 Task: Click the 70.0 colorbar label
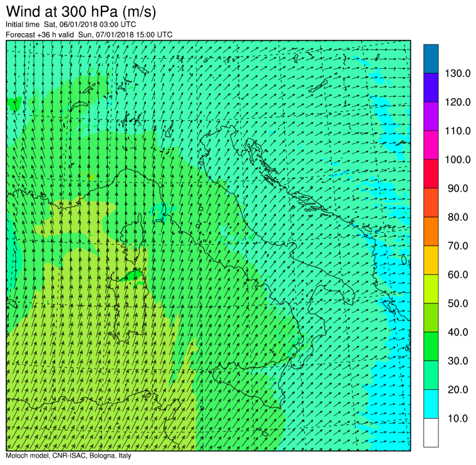point(458,246)
